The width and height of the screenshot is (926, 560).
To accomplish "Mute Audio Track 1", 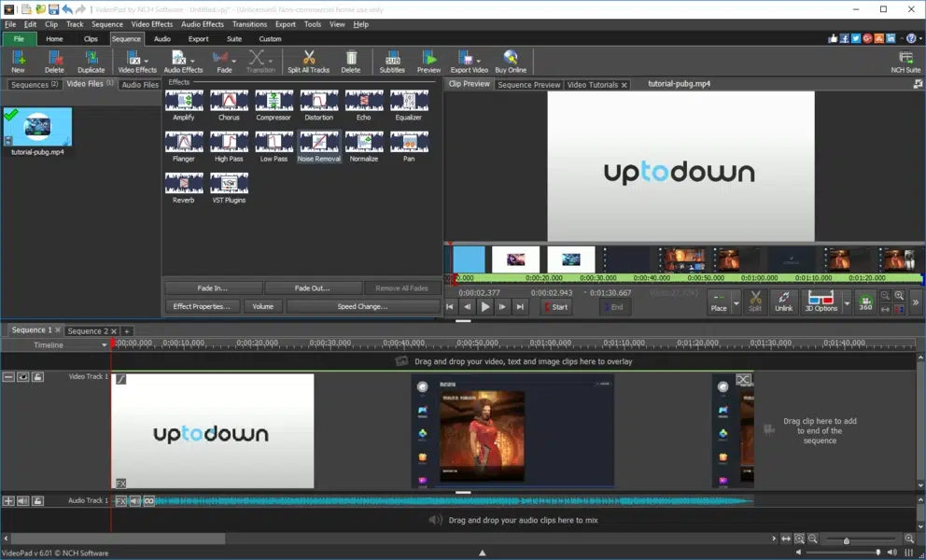I will pos(22,500).
